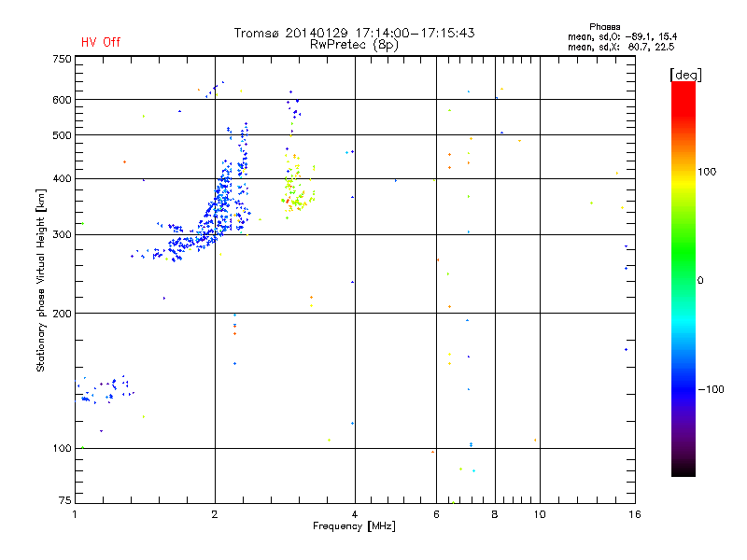
Task: Click the y-axis '300' tick label
Action: 62,234
